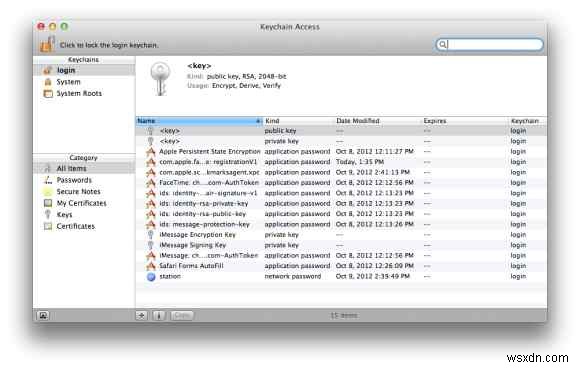Screen dimensions: 580x368
Task: Click the System Roots folder icon
Action: [48, 93]
